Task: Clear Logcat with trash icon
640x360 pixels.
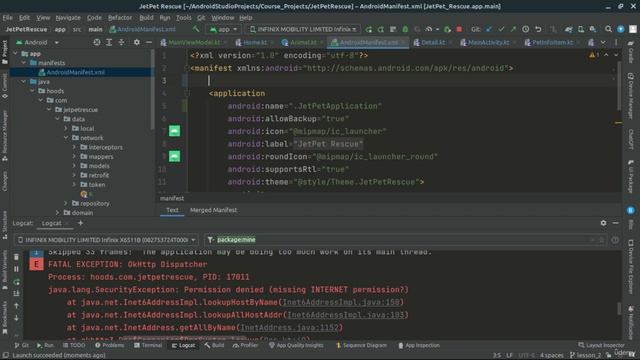Action: point(16,257)
